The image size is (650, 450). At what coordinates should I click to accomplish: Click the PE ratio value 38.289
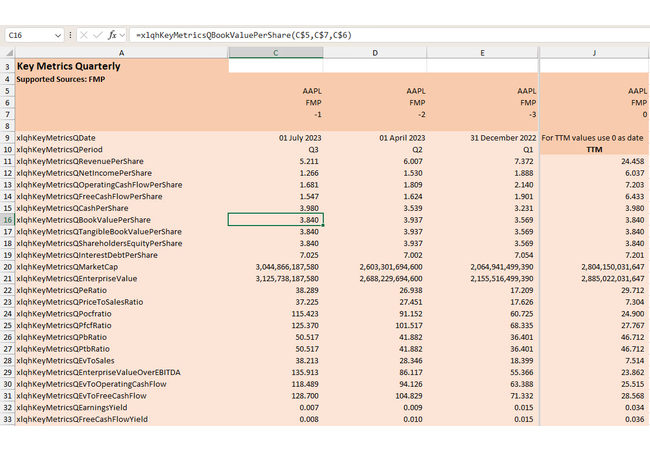click(276, 290)
